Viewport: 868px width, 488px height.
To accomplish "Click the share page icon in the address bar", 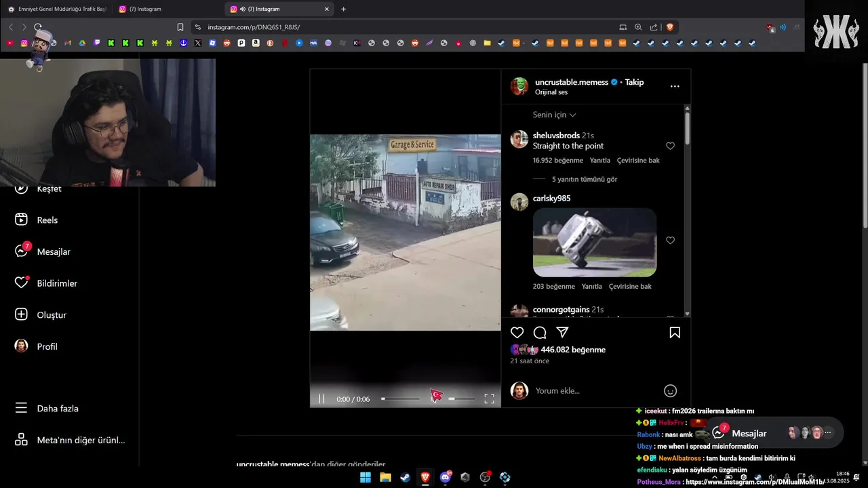I will tap(654, 27).
